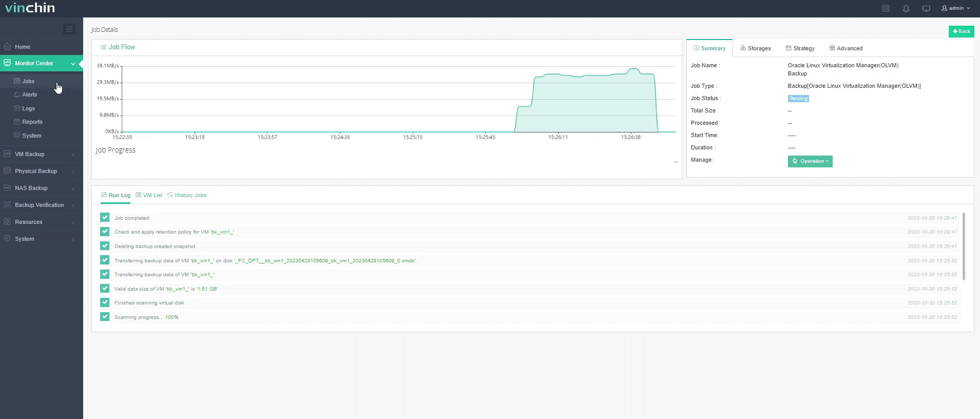Screen dimensions: 980x419
Task: Collapse sidebar with hamburger menu icon
Action: pyautogui.click(x=69, y=29)
